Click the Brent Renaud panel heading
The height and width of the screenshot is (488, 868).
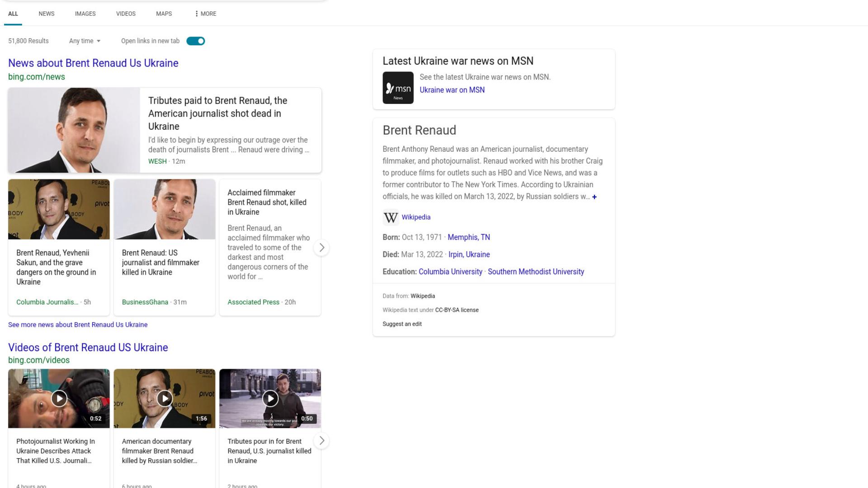pos(419,130)
